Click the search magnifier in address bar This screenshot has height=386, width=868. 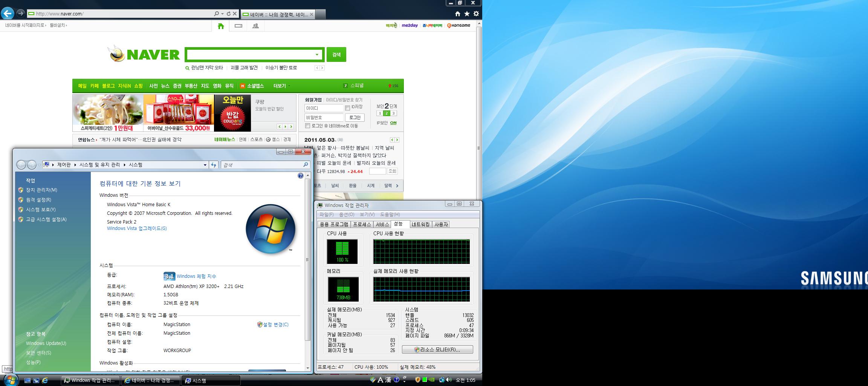[x=216, y=14]
